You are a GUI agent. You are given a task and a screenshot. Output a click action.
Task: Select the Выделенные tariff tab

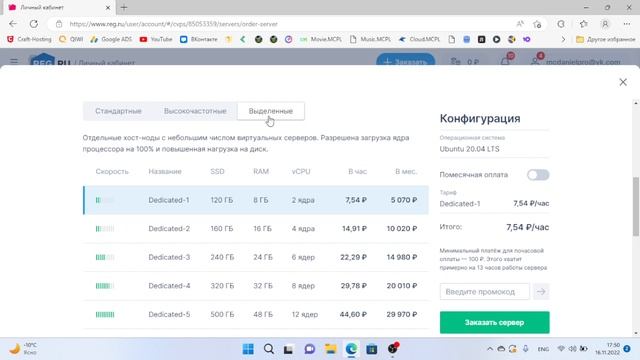click(271, 111)
